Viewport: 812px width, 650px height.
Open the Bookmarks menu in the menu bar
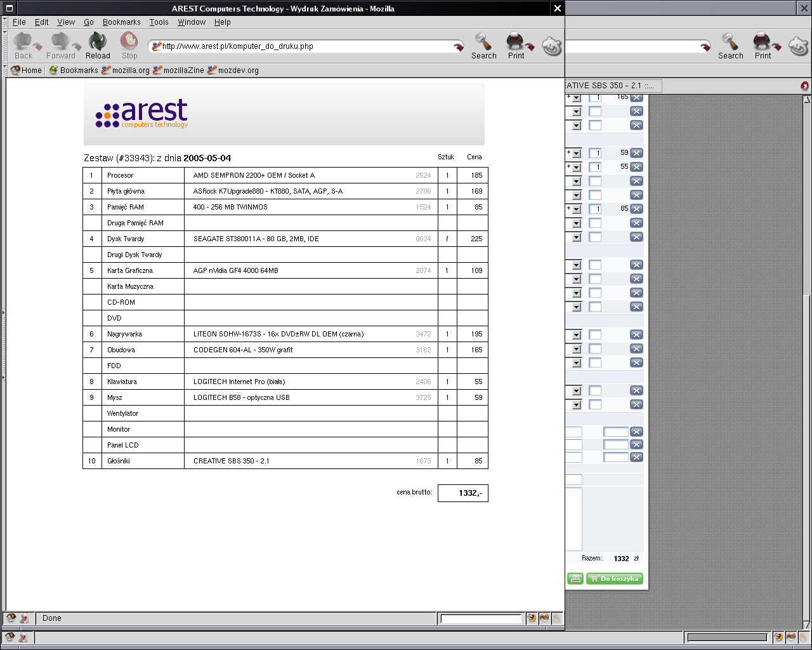[121, 22]
